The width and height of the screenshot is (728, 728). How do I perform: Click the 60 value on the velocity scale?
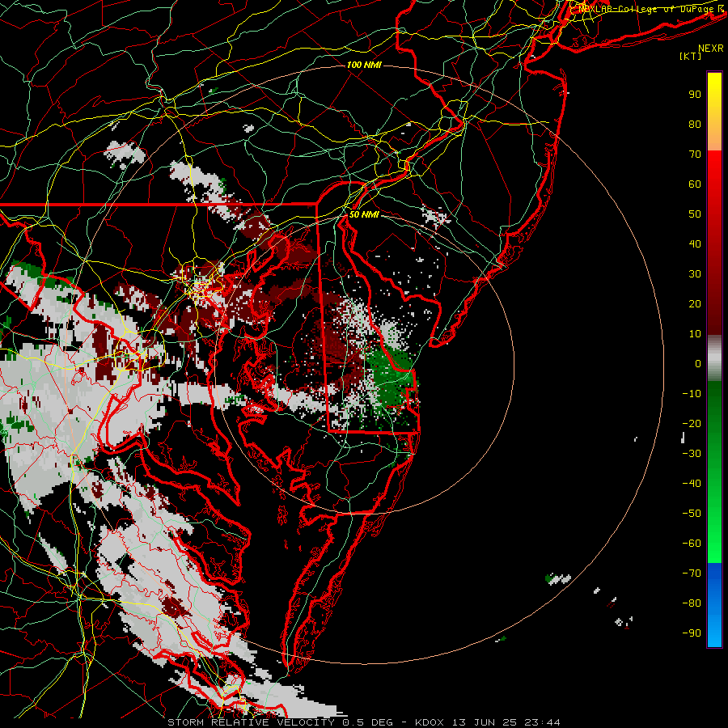[695, 184]
